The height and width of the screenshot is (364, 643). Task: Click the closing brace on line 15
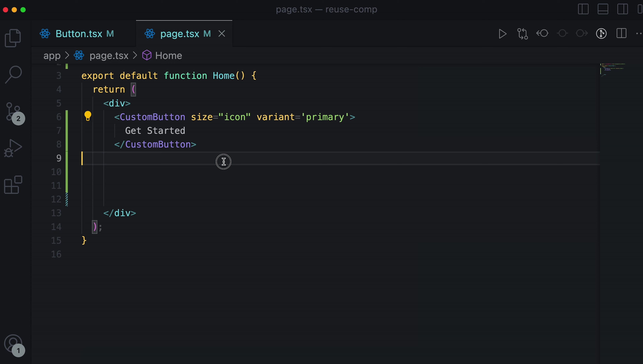click(84, 241)
